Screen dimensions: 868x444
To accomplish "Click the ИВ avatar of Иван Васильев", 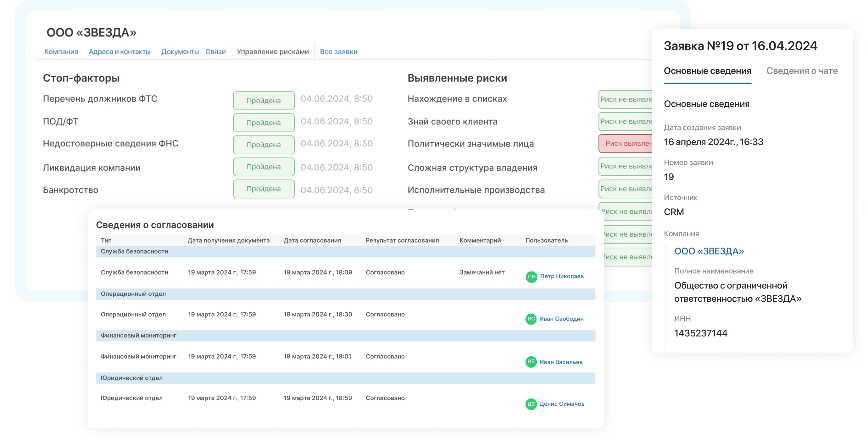I will pyautogui.click(x=531, y=362).
